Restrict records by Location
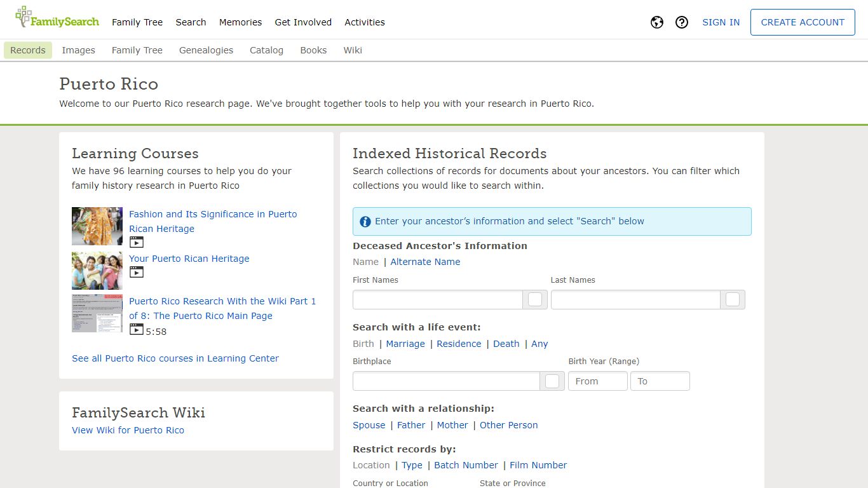The width and height of the screenshot is (868, 488). 371,465
